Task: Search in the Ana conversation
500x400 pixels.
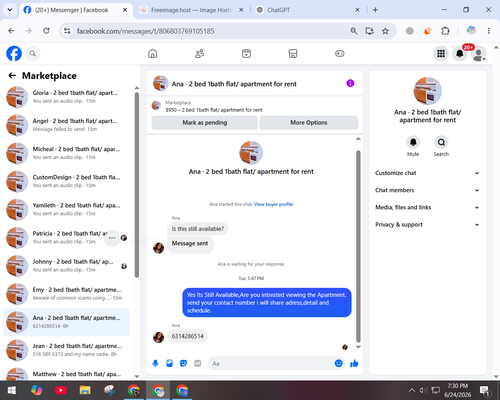Action: pyautogui.click(x=441, y=142)
